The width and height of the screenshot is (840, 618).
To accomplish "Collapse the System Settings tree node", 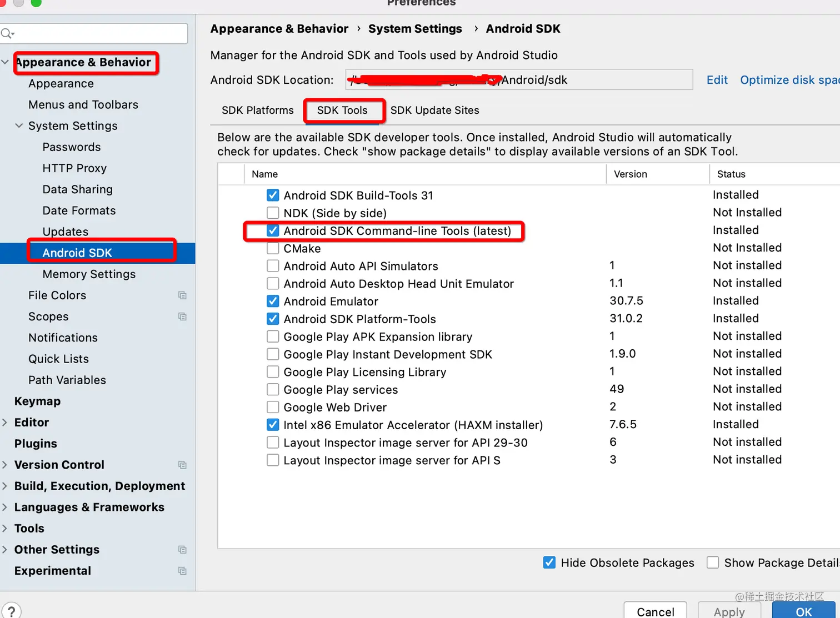I will click(x=19, y=125).
